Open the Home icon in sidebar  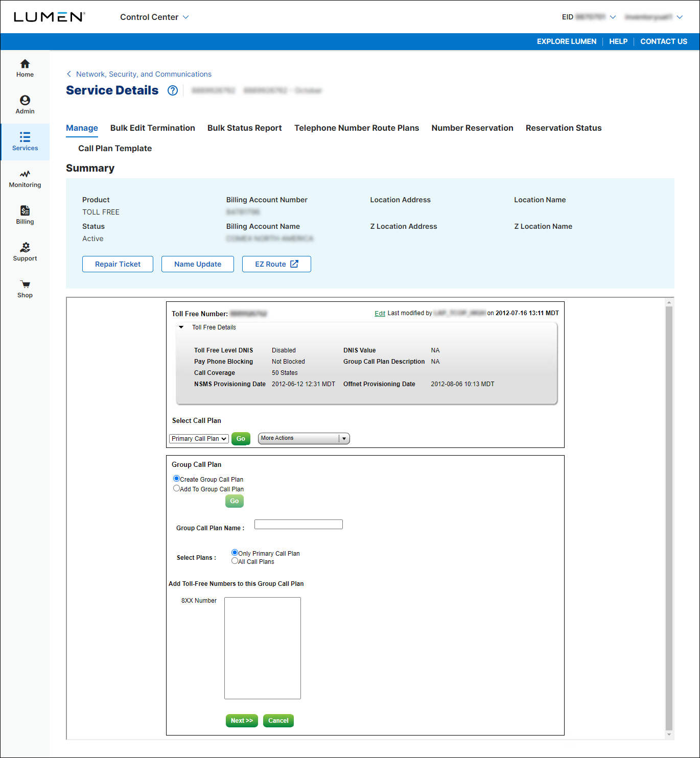[x=25, y=64]
